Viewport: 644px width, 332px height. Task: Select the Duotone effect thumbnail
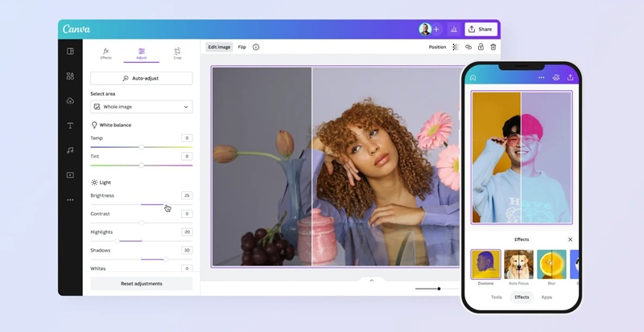pos(485,264)
